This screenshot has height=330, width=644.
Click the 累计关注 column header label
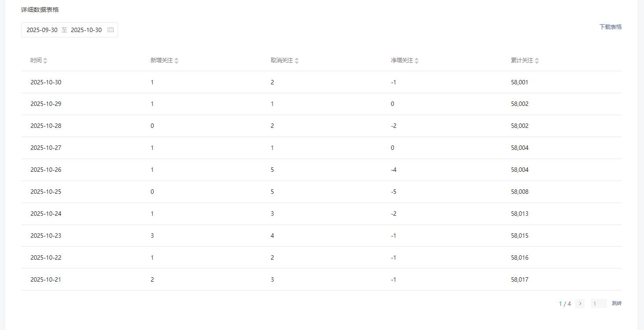click(522, 61)
